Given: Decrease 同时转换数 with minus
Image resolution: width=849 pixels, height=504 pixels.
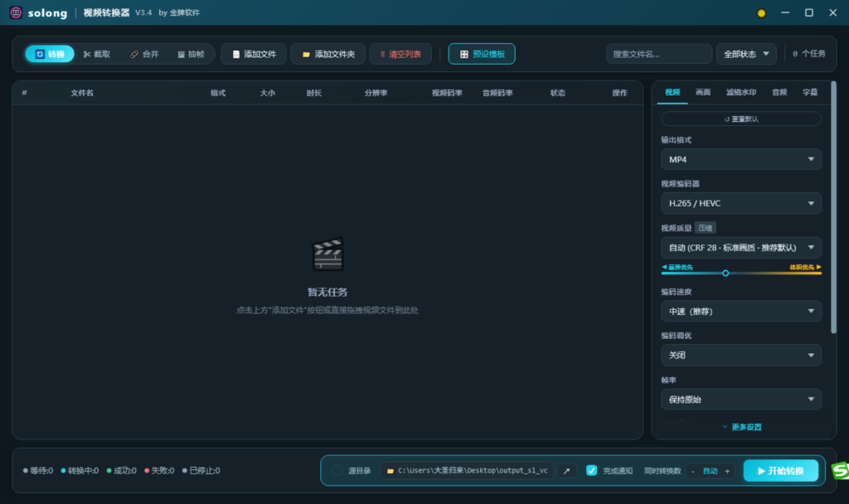Looking at the screenshot, I should coord(693,471).
